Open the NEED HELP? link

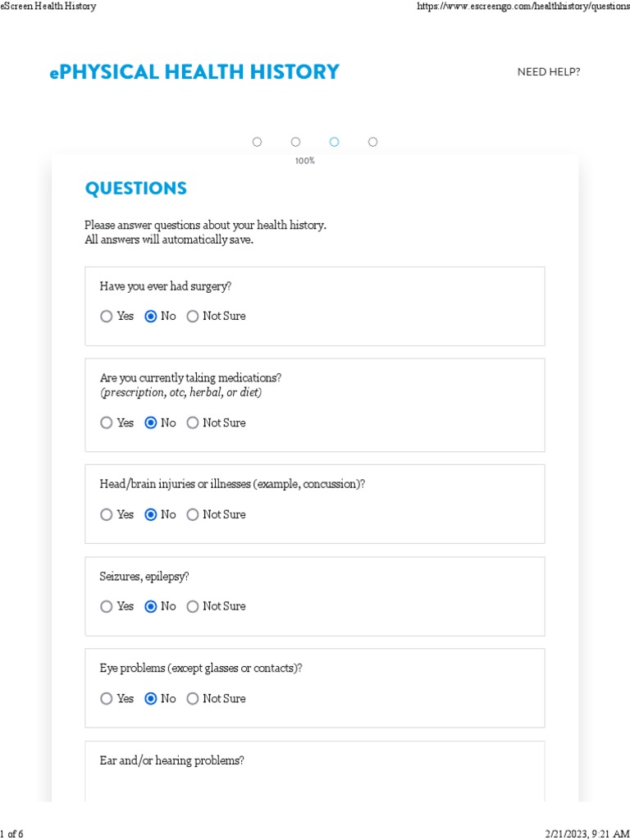click(548, 72)
